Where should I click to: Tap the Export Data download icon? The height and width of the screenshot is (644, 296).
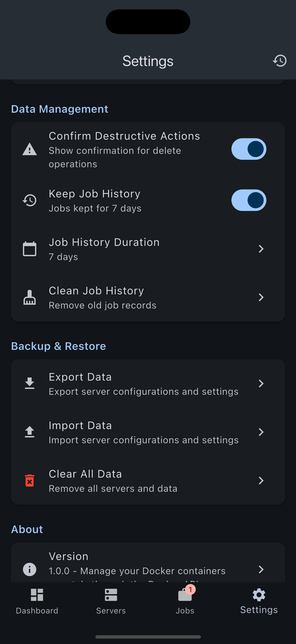[x=29, y=383]
